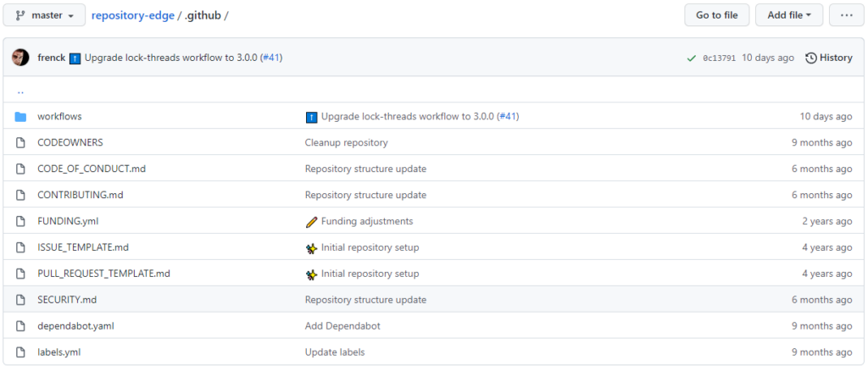Screen dimensions: 868x371
Task: Click the SECURITY.md file icon
Action: [x=20, y=300]
